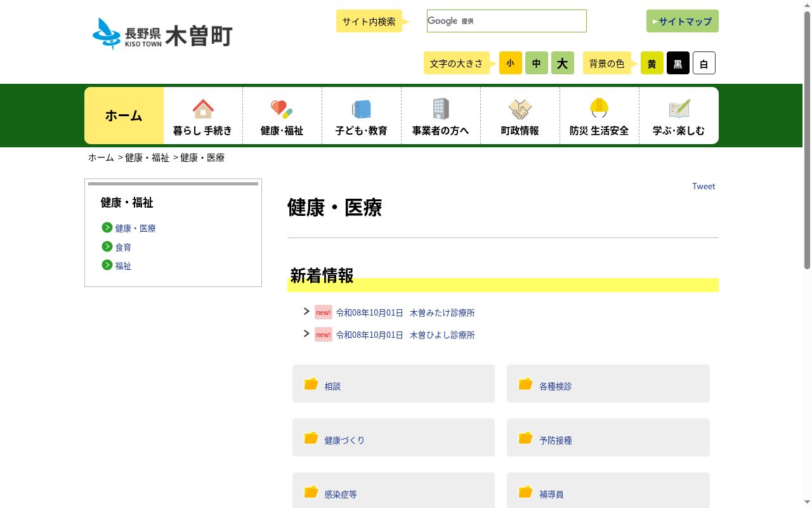Click the folder icon beside 健康づくり

311,438
